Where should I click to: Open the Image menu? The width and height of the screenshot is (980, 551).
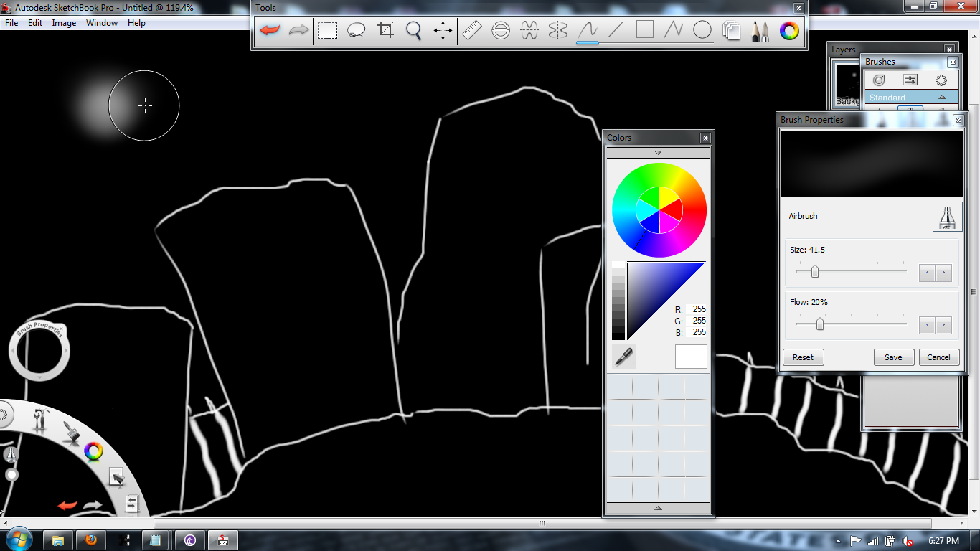pyautogui.click(x=64, y=23)
